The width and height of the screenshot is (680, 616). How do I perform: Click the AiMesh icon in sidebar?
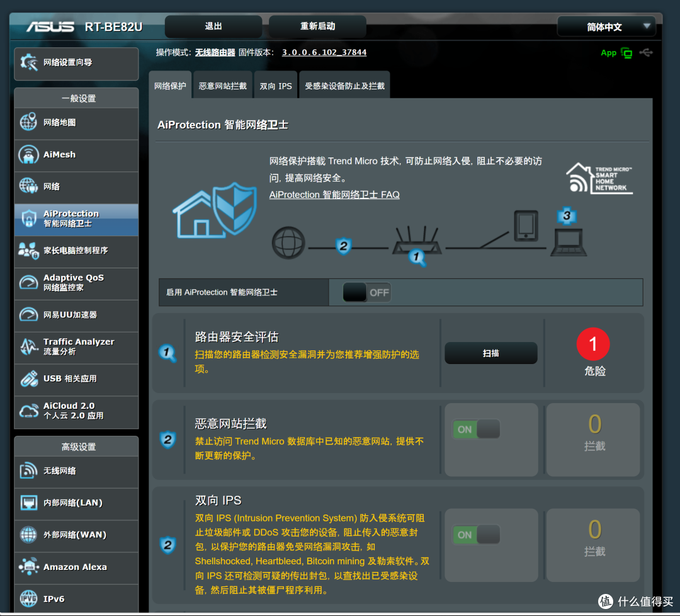click(x=28, y=154)
